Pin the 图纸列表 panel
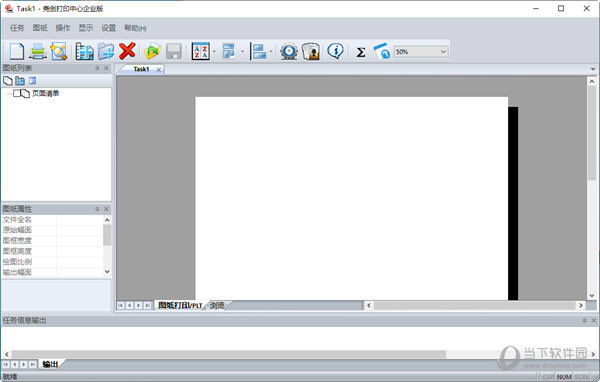 pyautogui.click(x=97, y=68)
